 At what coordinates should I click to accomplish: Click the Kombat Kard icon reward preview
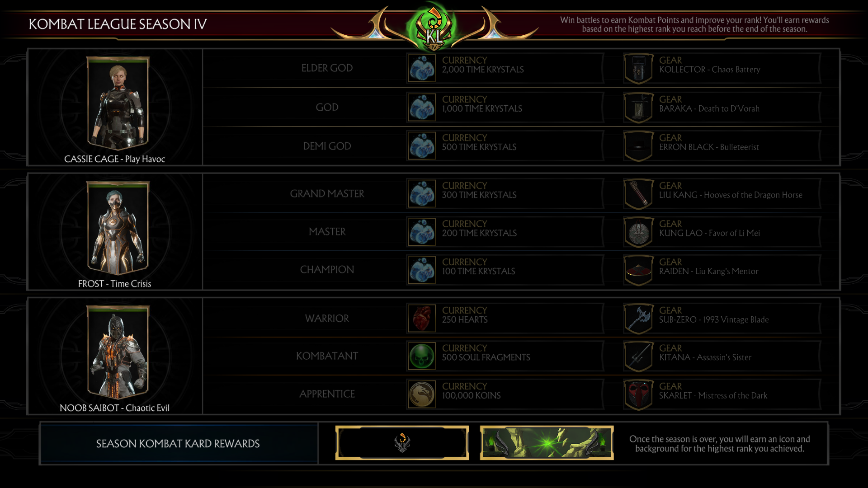tap(402, 443)
